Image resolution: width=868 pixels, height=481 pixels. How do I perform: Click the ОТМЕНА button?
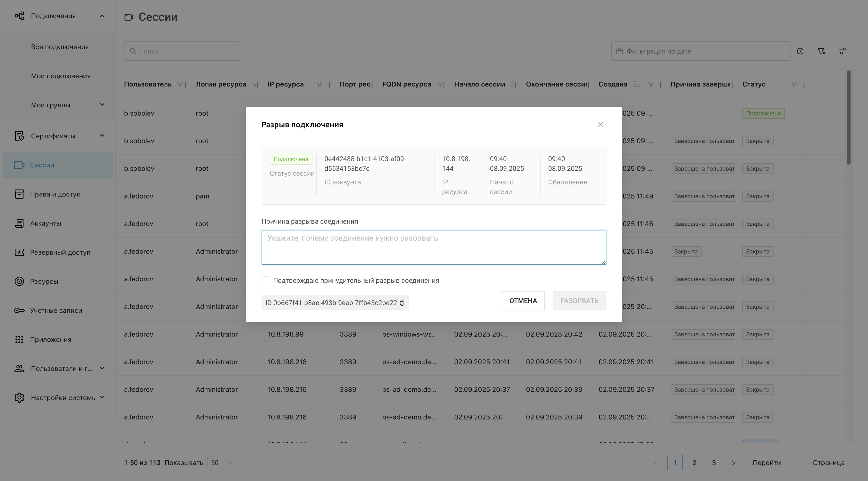pyautogui.click(x=523, y=301)
